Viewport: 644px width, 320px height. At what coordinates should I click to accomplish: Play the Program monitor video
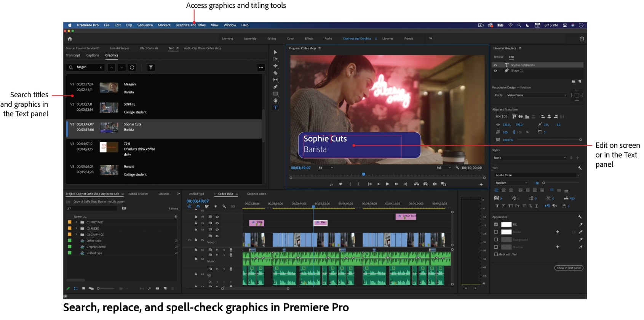click(387, 184)
